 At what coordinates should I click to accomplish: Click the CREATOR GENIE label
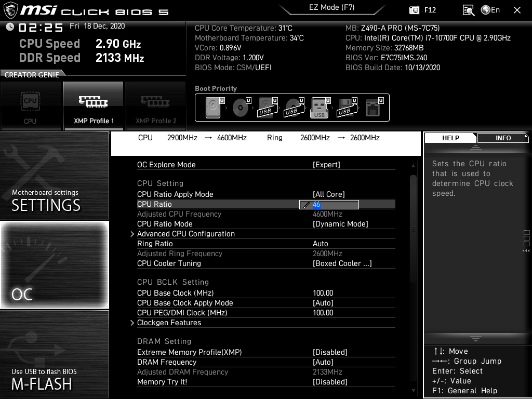point(32,75)
